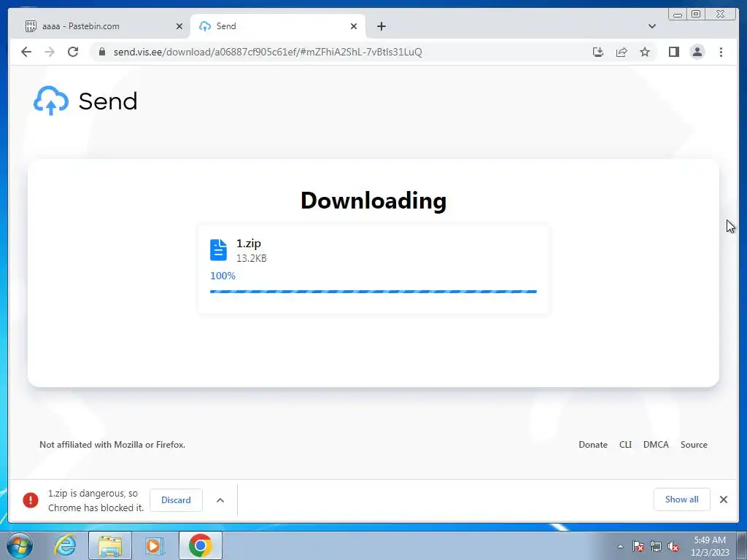This screenshot has width=747, height=560.
Task: Open the taskbar clock and date
Action: pos(710,546)
